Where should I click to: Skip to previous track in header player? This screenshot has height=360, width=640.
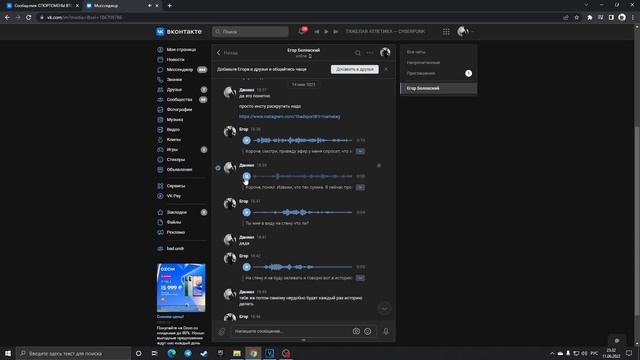tap(316, 31)
